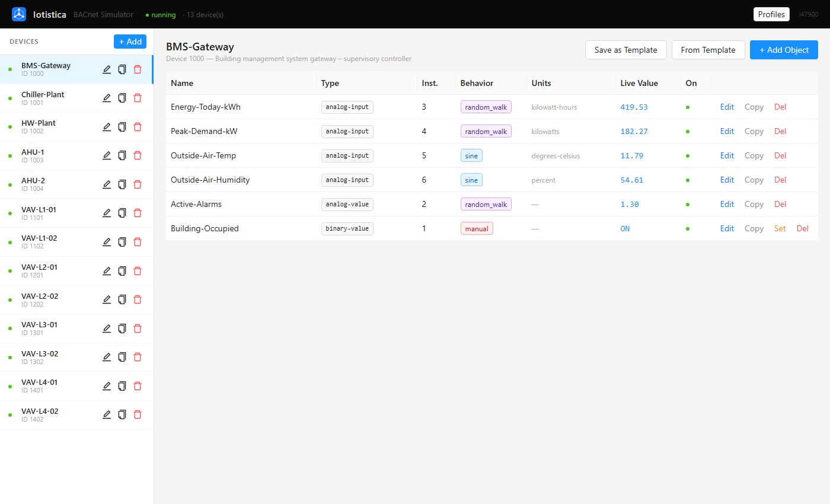Click the Iotistica logo icon

(19, 14)
